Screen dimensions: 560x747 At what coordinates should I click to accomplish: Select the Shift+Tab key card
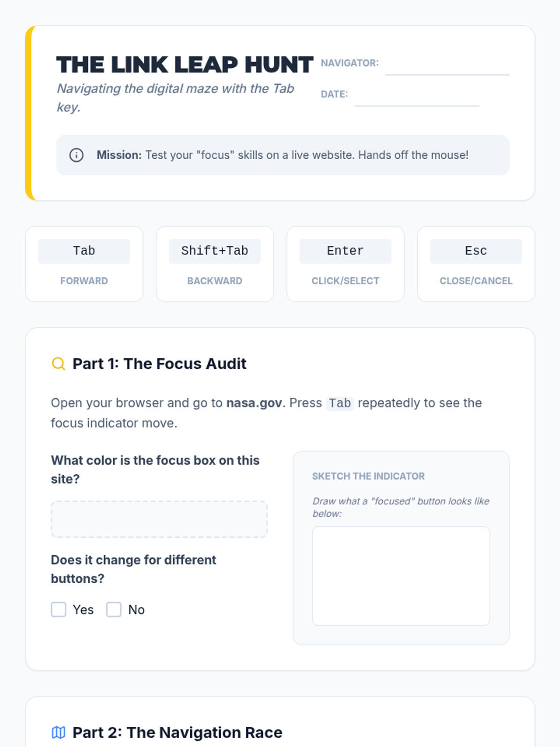pyautogui.click(x=215, y=264)
